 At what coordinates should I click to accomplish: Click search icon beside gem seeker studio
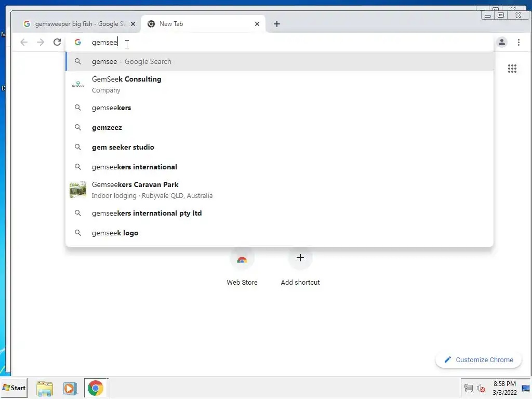(x=78, y=147)
